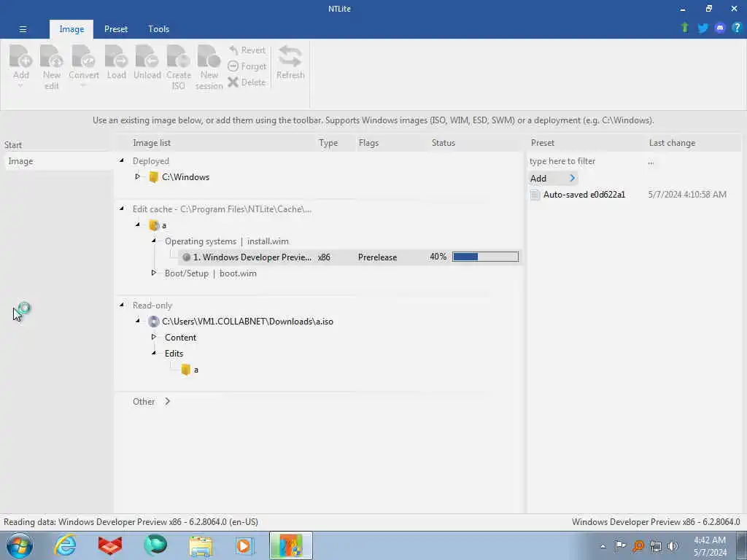
Task: Expand the C:\Windows tree node
Action: 138,176
